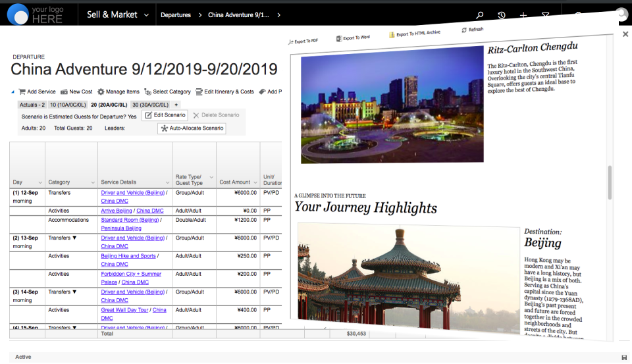
Task: Click Auto-Allocate Scenario button
Action: click(192, 128)
